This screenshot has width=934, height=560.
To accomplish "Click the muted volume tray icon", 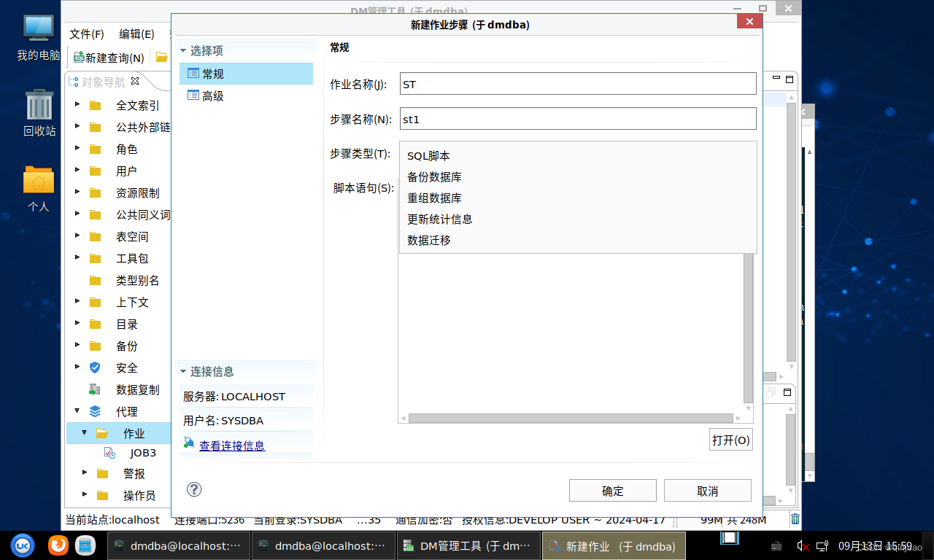I will coord(803,545).
